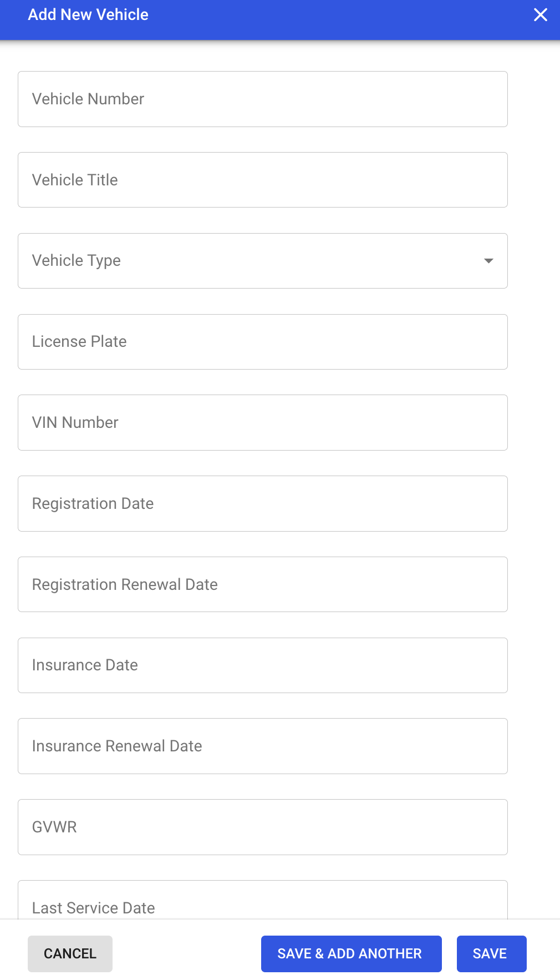Focus the Vehicle Title input
The width and height of the screenshot is (560, 980).
tap(263, 180)
